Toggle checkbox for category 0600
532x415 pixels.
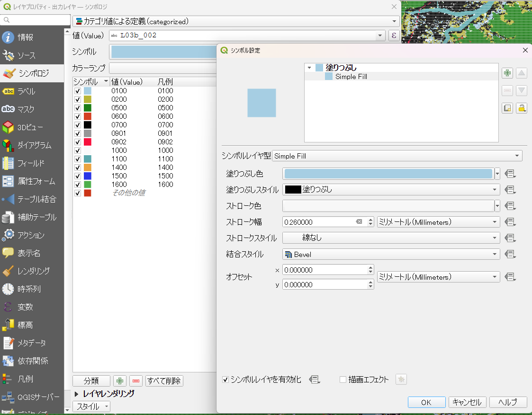point(78,116)
